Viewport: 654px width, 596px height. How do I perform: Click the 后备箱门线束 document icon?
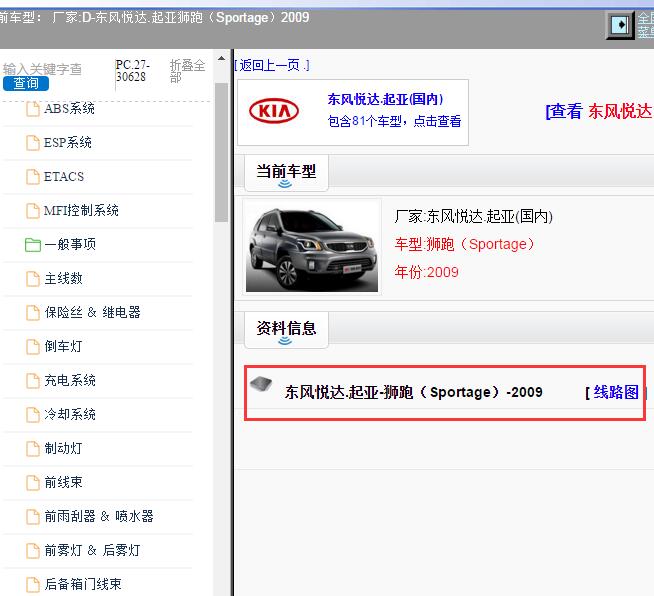[33, 585]
